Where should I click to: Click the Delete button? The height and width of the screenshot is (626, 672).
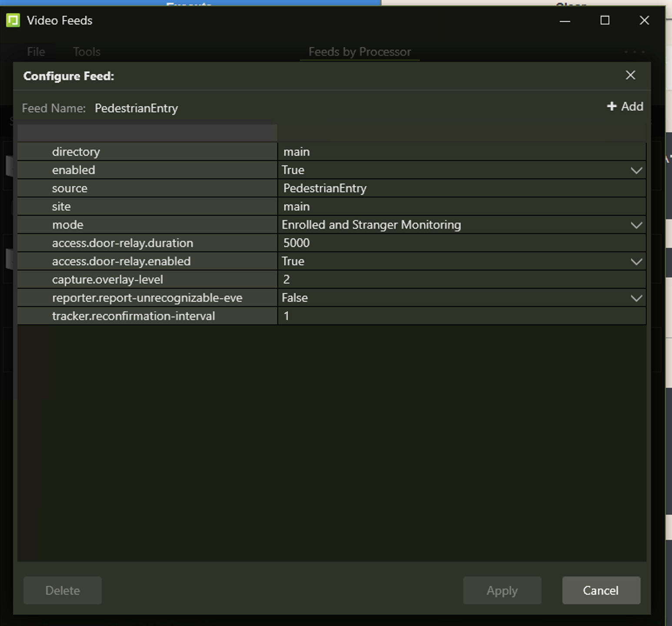[63, 590]
